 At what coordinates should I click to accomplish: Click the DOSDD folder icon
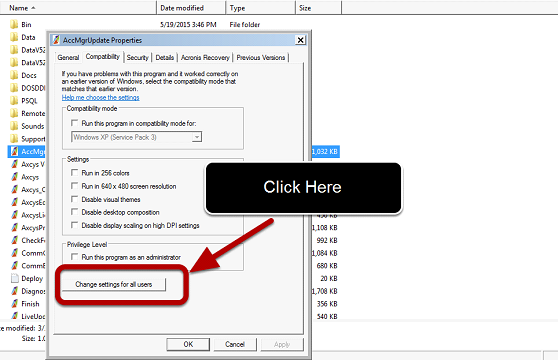[14, 88]
